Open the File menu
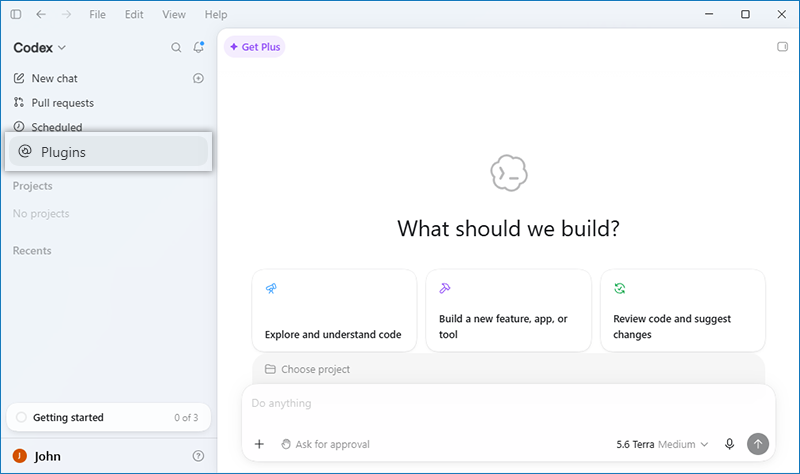This screenshot has height=474, width=800. [x=97, y=14]
